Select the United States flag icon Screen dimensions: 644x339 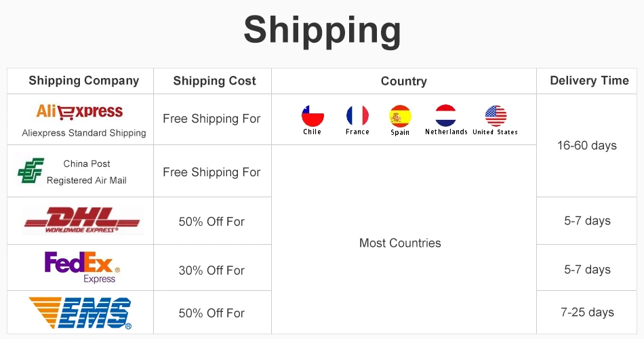click(496, 116)
